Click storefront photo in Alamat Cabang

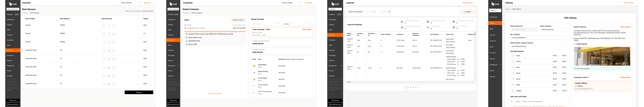602,56
